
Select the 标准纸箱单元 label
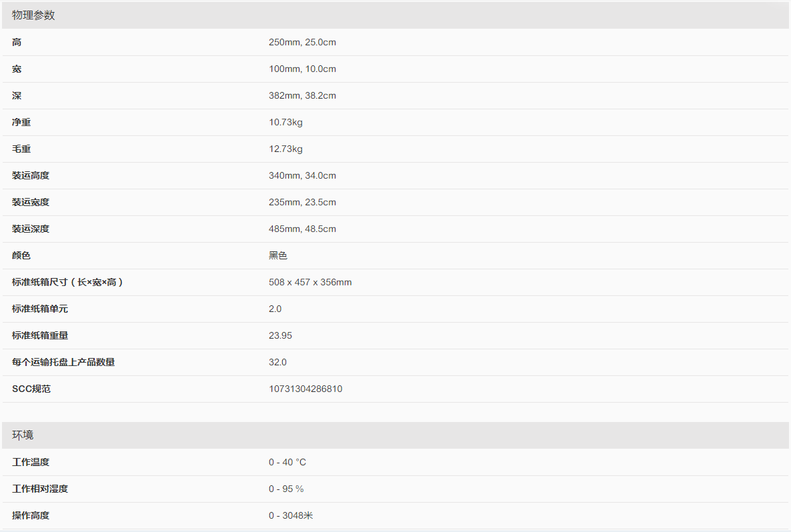coord(40,309)
